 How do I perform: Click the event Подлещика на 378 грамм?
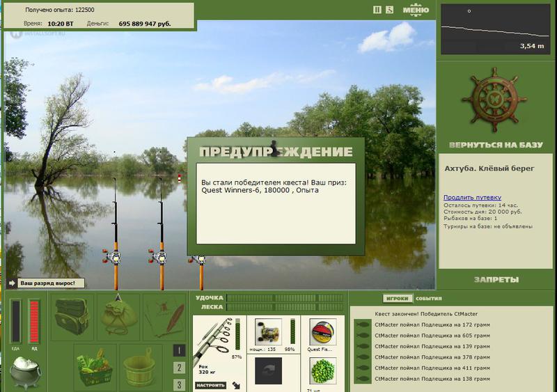[432, 357]
